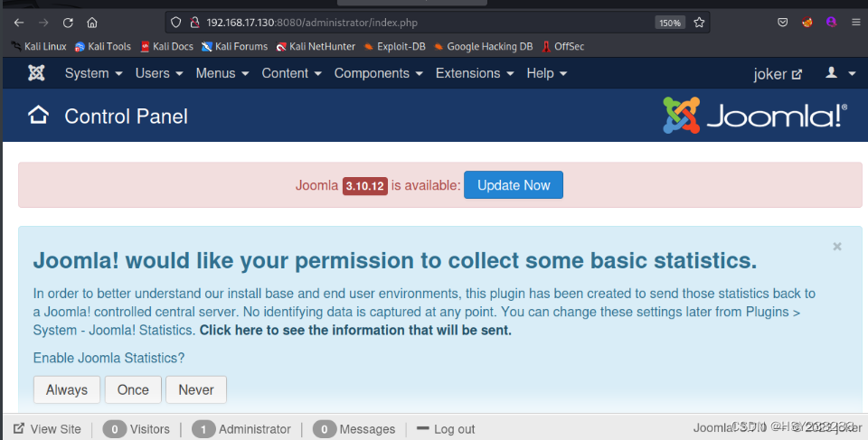Expand the Components menu

click(378, 73)
